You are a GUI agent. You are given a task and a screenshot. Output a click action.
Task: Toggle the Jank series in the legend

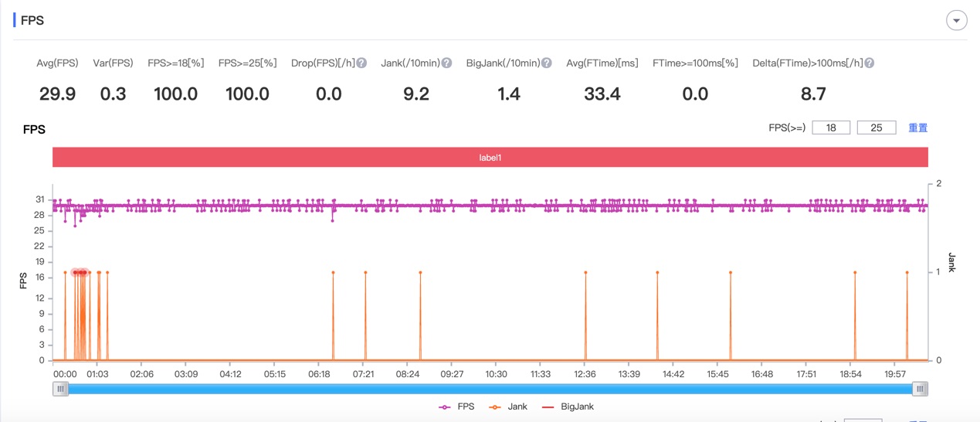(x=508, y=407)
